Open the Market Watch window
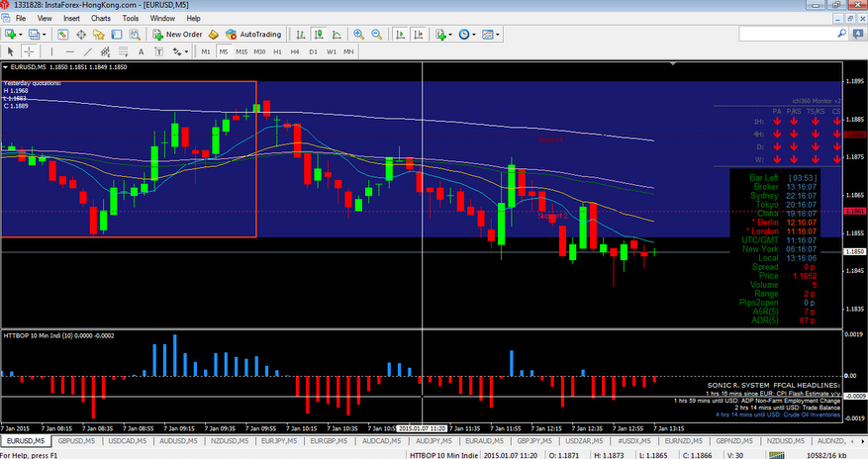 click(63, 35)
